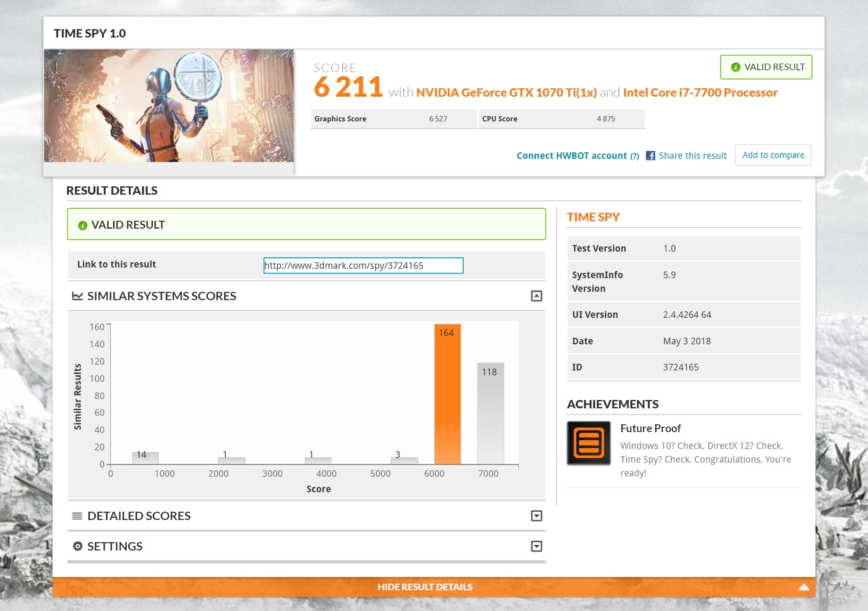Click the result link URL field
868x611 pixels.
[363, 265]
